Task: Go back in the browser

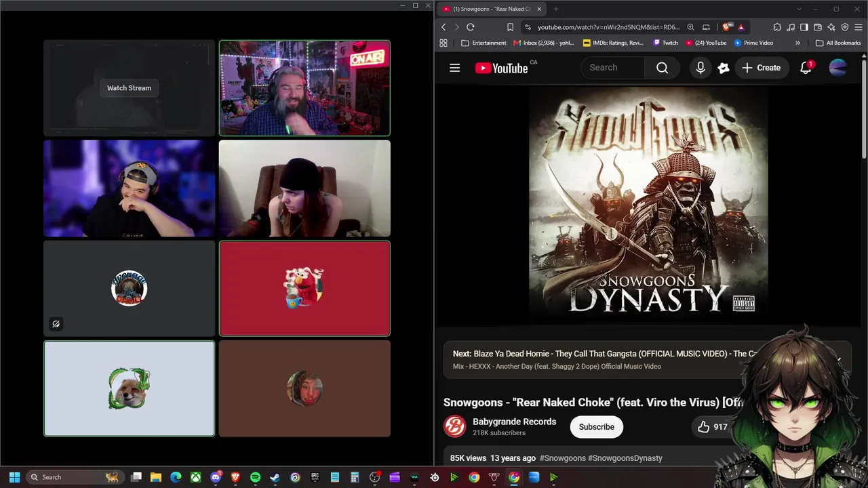Action: click(x=443, y=27)
